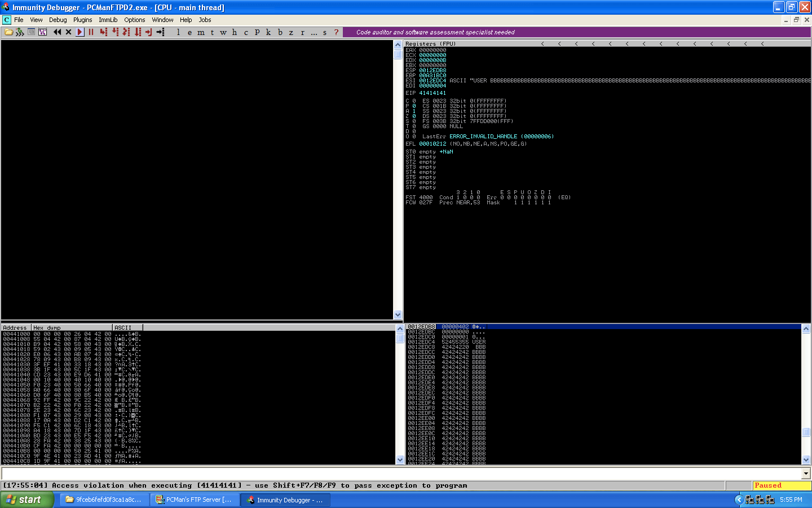Switch to PCMan's FTP Server taskbar item
The width and height of the screenshot is (812, 508).
[195, 500]
